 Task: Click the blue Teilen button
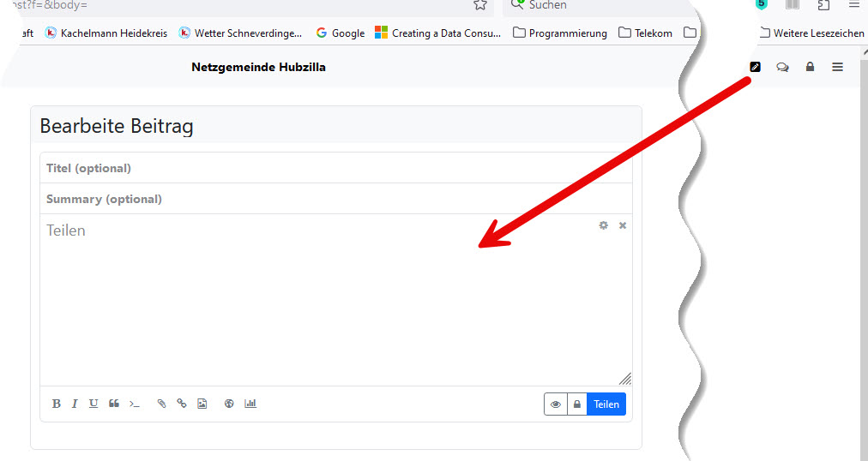[606, 404]
